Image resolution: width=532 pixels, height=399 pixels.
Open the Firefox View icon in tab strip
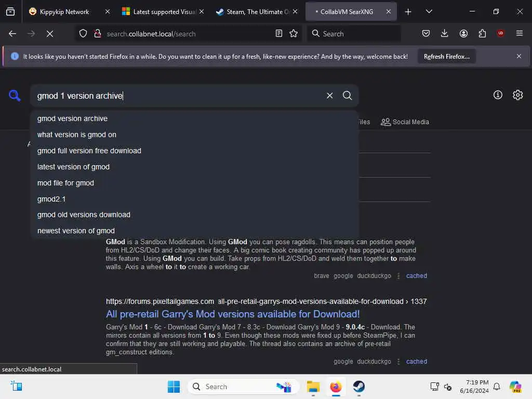click(x=10, y=12)
